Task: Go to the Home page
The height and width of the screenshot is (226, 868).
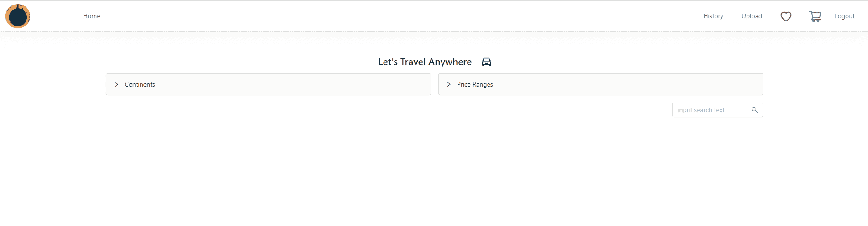Action: (x=91, y=16)
